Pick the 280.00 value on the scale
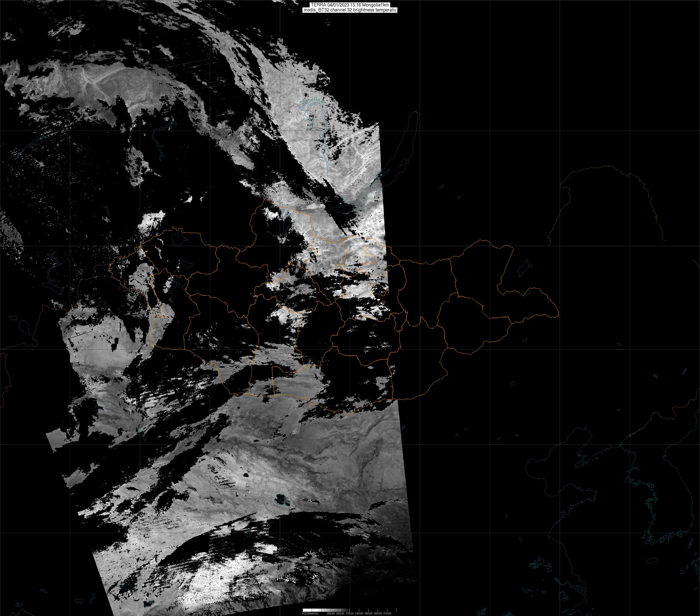The height and width of the screenshot is (616, 700). pos(359,613)
